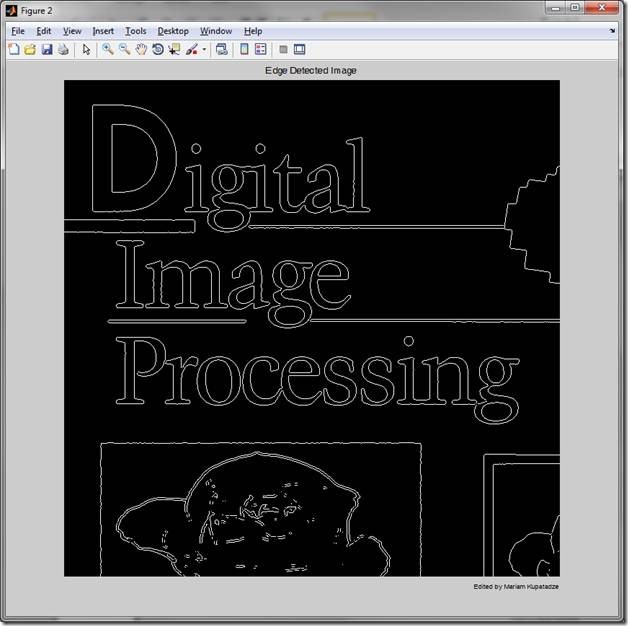
Task: Open the Window menu
Action: tap(216, 31)
